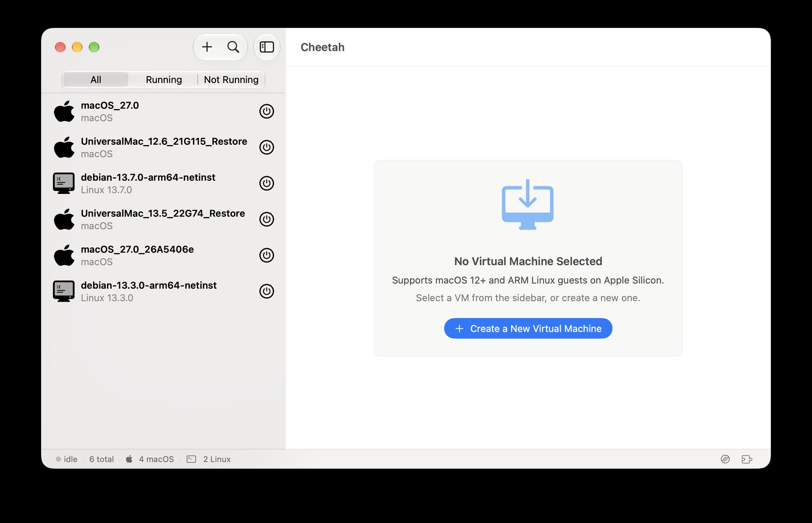The image size is (812, 523).
Task: Click the '2 Linux' count in status bar
Action: coord(217,459)
